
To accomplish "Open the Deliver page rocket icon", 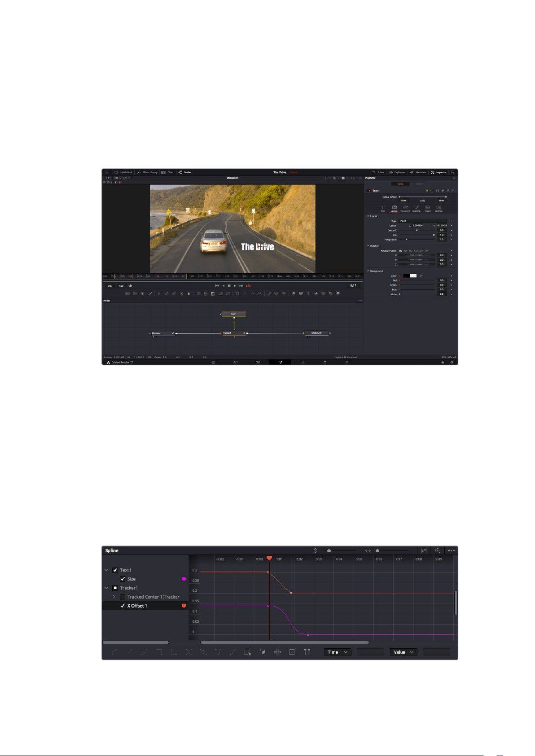I will tap(347, 362).
